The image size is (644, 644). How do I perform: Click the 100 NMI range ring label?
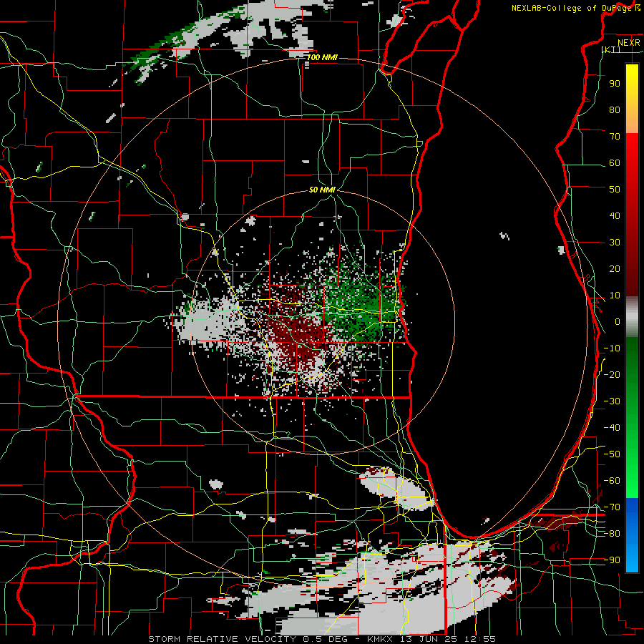(x=322, y=57)
